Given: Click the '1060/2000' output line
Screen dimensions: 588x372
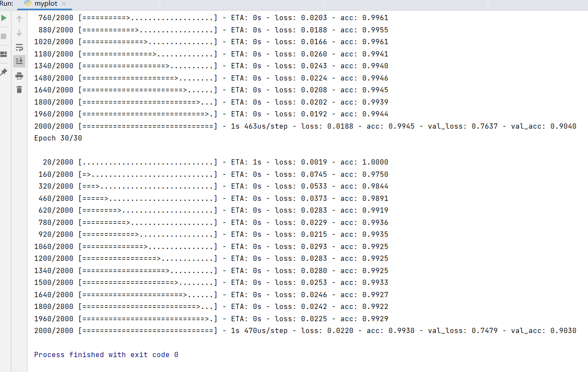Looking at the screenshot, I should pyautogui.click(x=211, y=247).
